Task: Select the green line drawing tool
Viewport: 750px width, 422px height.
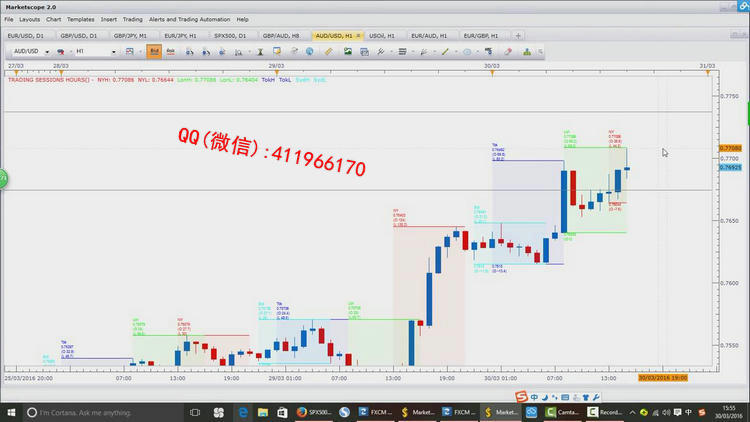Action: tap(445, 51)
